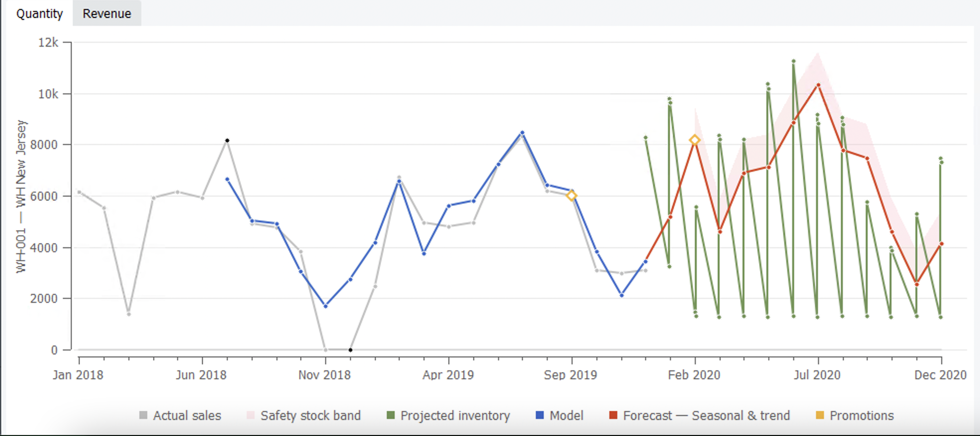The height and width of the screenshot is (436, 980).
Task: Click the green Projected inventory swatch
Action: click(x=391, y=415)
